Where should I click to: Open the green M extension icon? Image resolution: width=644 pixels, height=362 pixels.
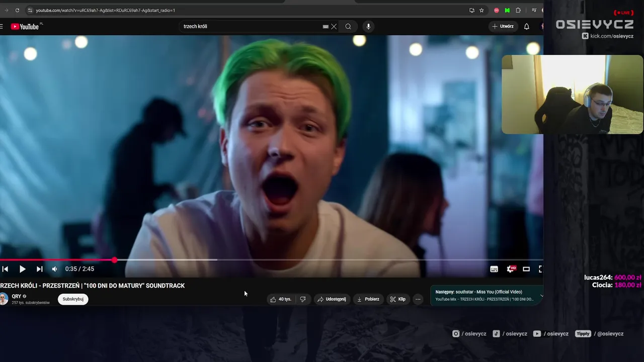pos(507,10)
